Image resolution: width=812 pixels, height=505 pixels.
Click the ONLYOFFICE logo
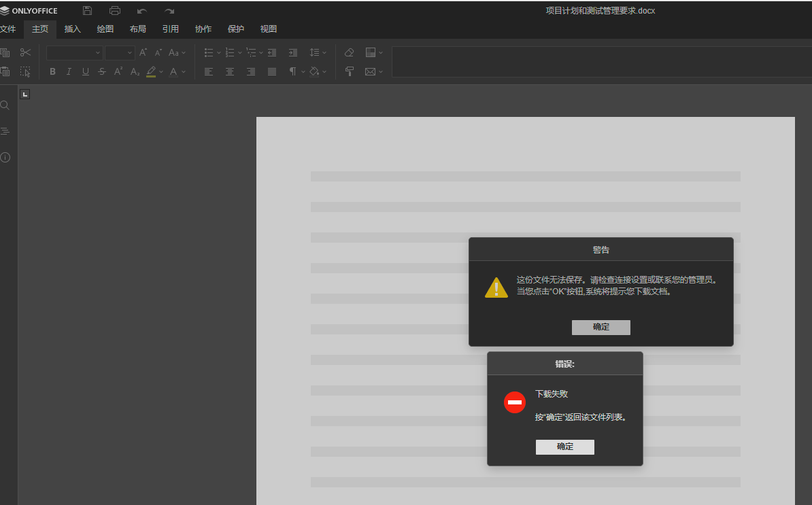(x=29, y=11)
